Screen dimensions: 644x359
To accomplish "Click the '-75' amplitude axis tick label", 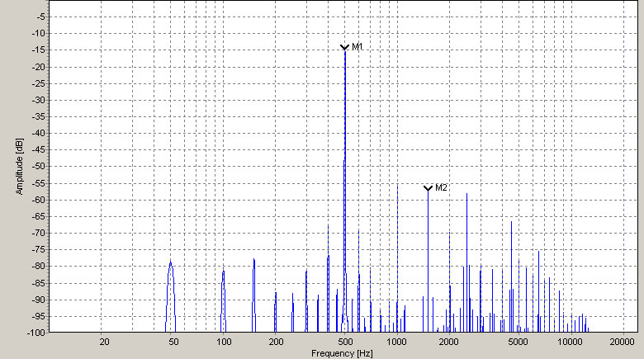I will pyautogui.click(x=40, y=249).
